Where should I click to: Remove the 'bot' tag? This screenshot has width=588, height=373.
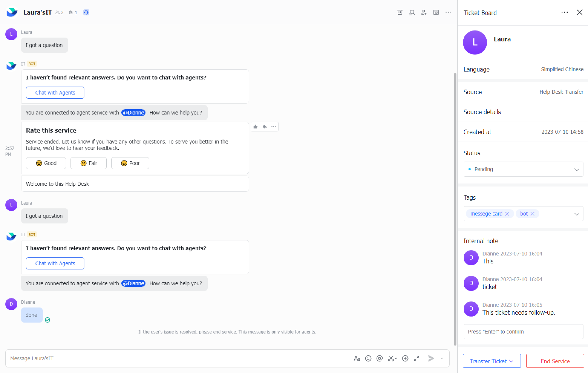[533, 214]
